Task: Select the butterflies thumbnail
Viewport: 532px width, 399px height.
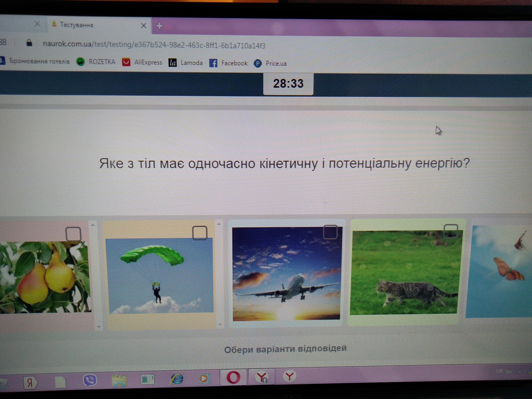Action: coord(499,272)
